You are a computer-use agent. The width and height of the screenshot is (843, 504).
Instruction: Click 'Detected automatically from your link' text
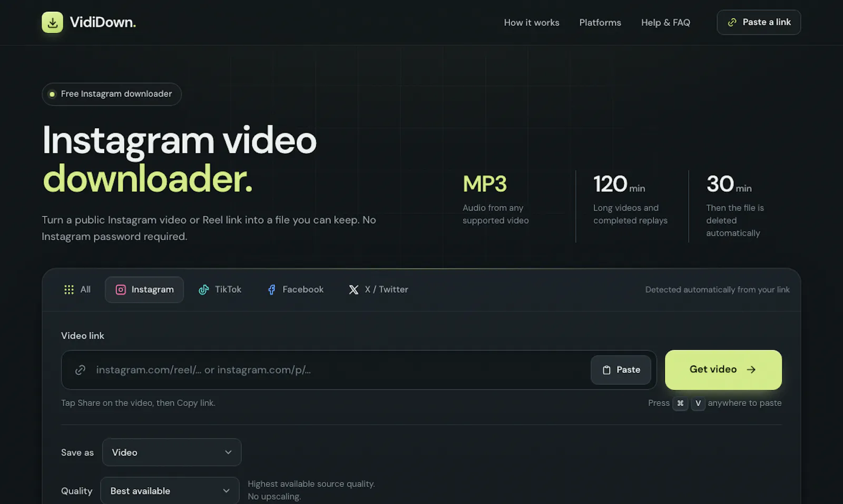pos(717,290)
